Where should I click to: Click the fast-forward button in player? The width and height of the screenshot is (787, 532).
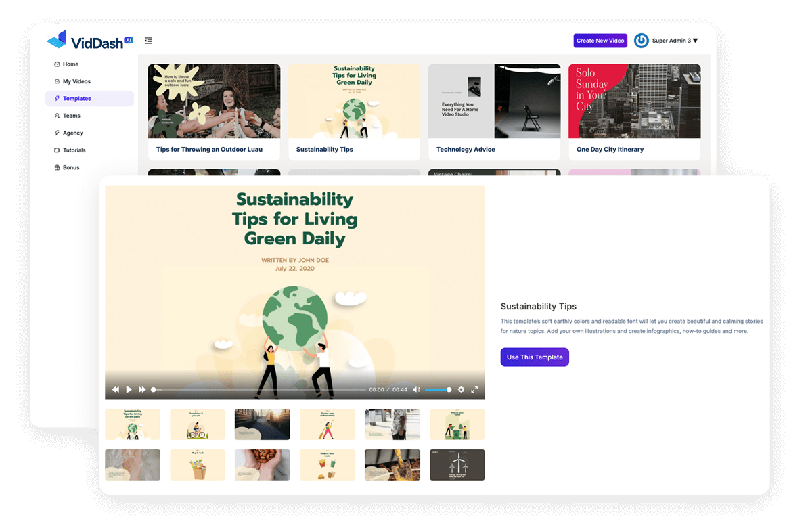coord(142,389)
